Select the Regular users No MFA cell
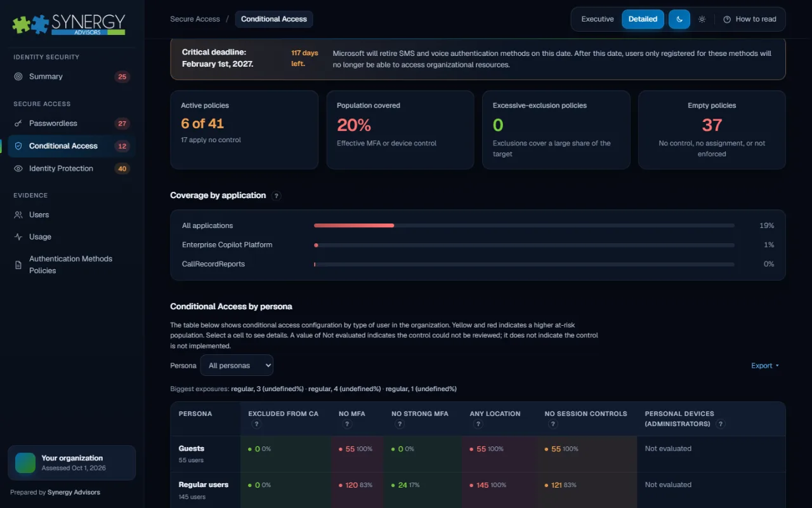 (357, 490)
